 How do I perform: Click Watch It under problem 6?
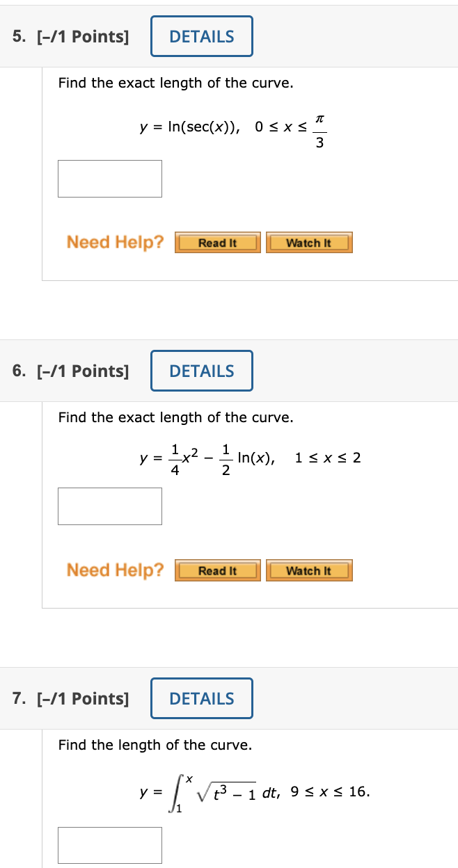[x=309, y=570]
